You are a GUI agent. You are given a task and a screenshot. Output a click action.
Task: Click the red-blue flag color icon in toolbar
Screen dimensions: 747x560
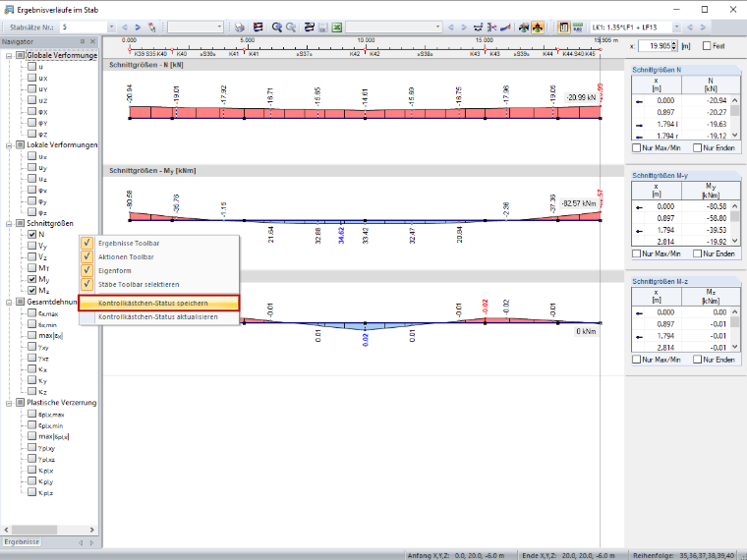click(x=258, y=28)
